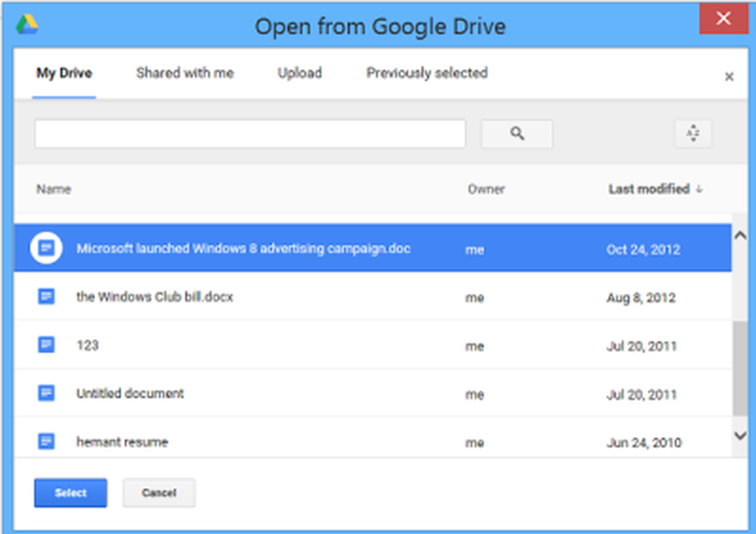Click the Name column header
Screen dimensions: 756x534
click(x=54, y=189)
